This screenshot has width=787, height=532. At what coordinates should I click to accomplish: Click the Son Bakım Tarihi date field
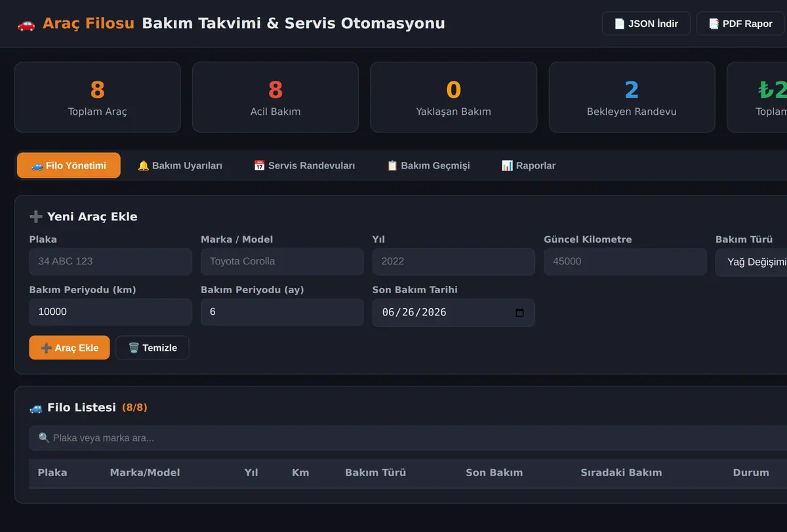pyautogui.click(x=454, y=312)
